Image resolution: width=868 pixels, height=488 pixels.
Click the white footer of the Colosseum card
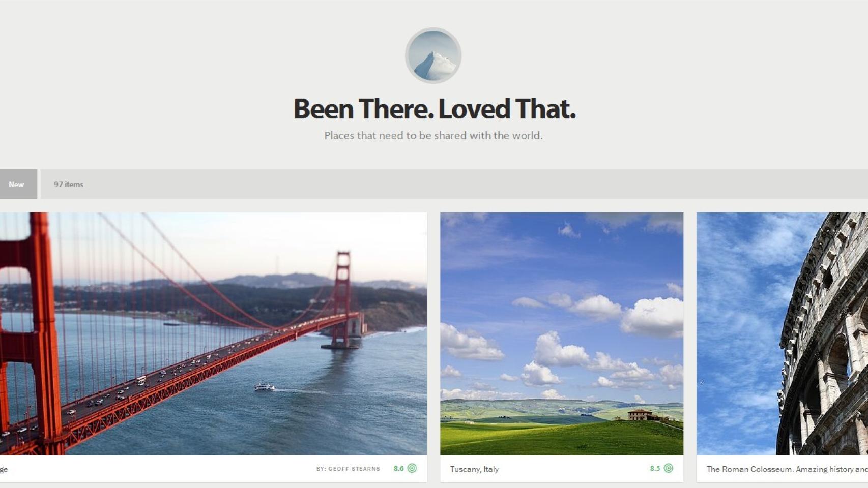[x=782, y=468]
